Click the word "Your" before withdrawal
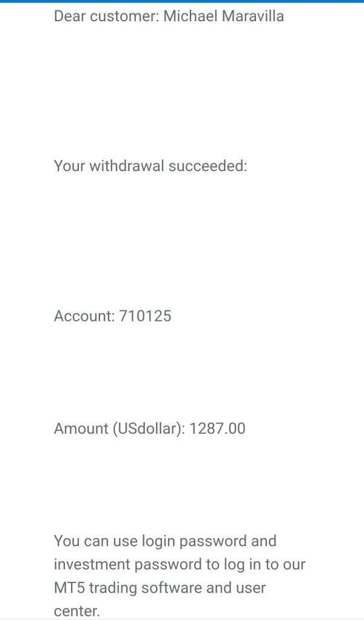This screenshot has height=620, width=364. (70, 166)
